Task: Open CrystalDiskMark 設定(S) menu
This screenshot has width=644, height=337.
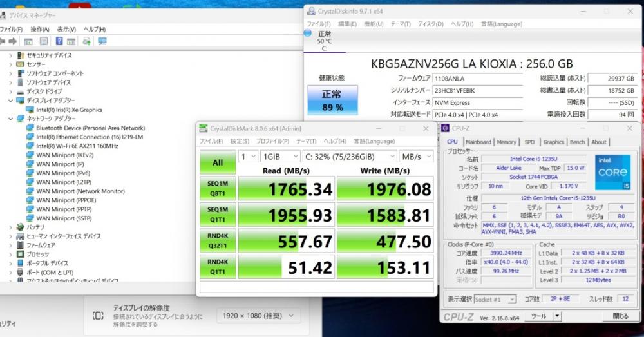Action: pyautogui.click(x=240, y=141)
